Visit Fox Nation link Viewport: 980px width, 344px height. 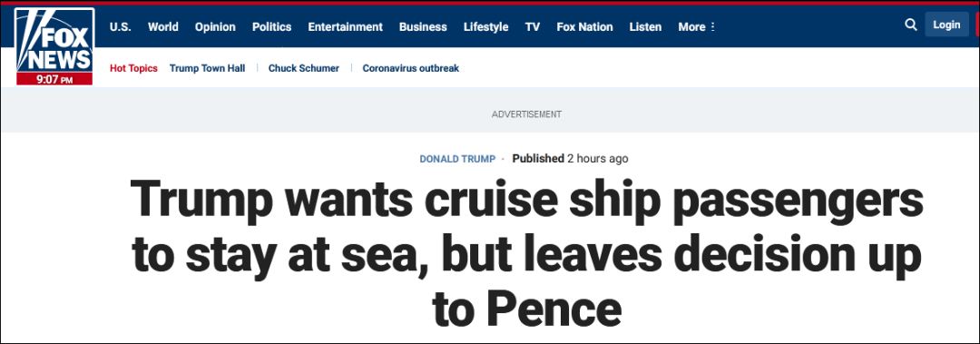tap(584, 27)
